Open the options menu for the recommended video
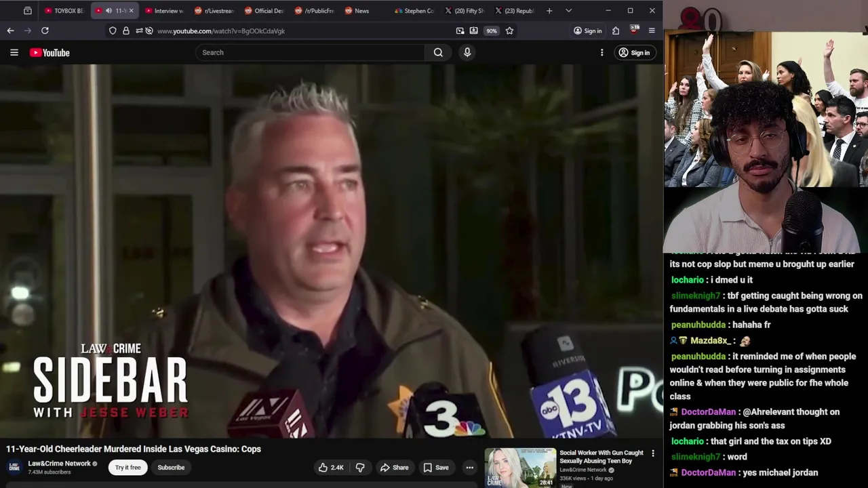The image size is (868, 488). click(653, 453)
